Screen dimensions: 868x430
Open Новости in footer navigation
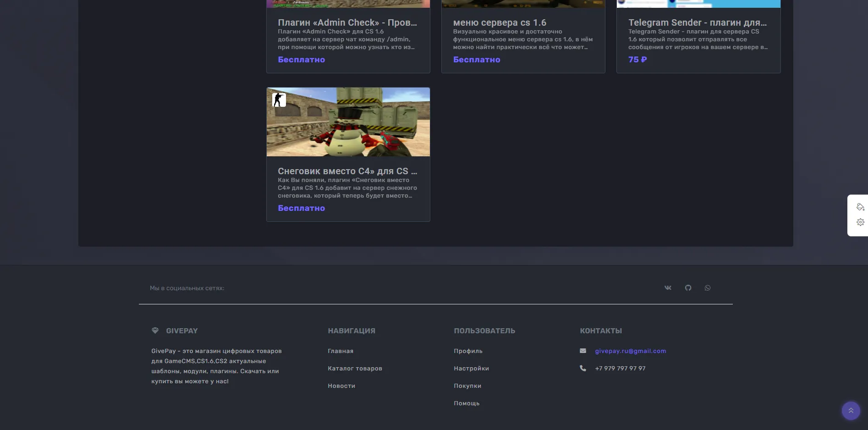click(x=341, y=386)
